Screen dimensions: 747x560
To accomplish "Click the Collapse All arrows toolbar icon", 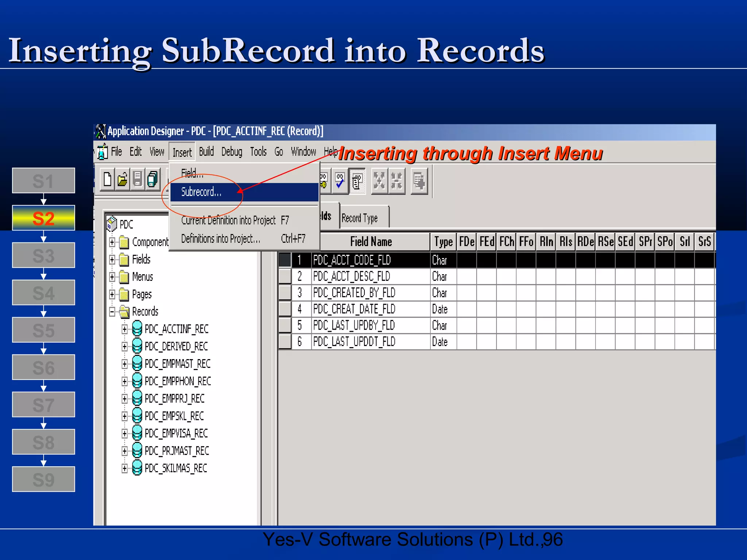I will (x=396, y=181).
